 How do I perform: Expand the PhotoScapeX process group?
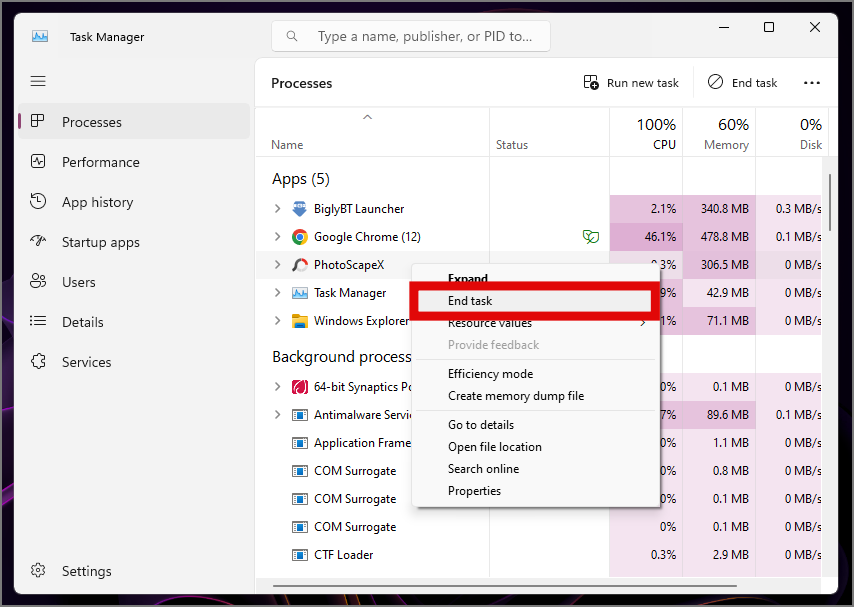pos(277,265)
